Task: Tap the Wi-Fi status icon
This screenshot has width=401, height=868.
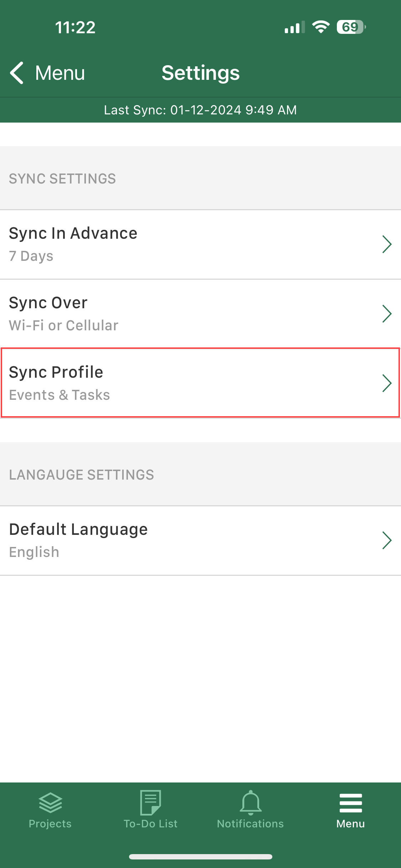Action: tap(321, 27)
